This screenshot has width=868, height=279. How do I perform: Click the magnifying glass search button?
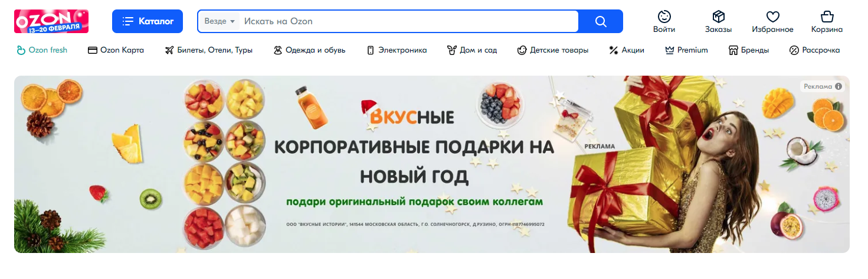[x=601, y=21]
